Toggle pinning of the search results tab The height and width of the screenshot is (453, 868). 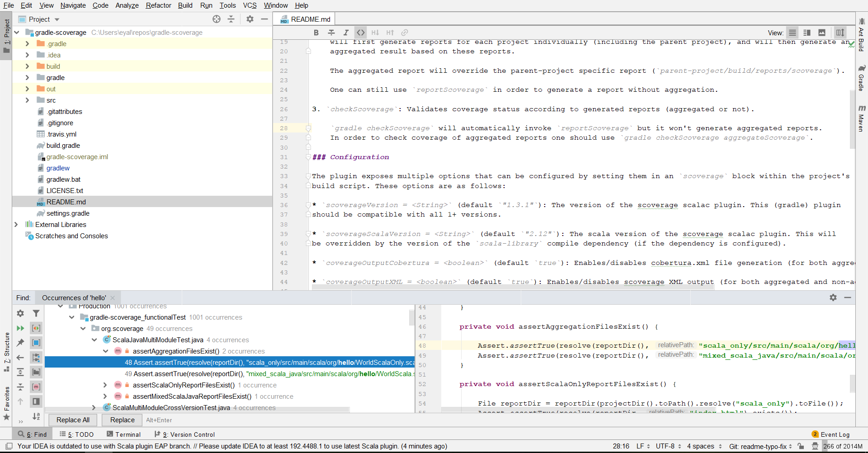click(20, 343)
